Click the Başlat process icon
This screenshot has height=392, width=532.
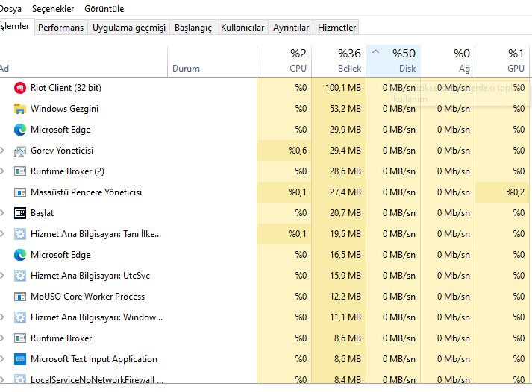click(x=20, y=213)
